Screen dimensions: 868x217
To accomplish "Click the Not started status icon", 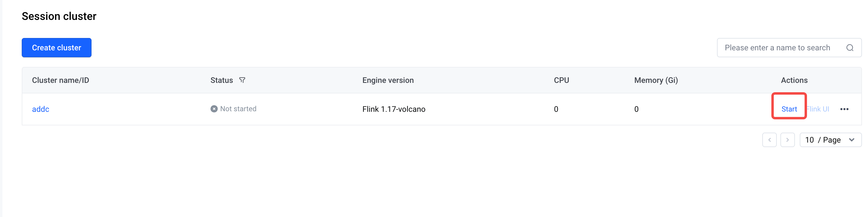I will pyautogui.click(x=214, y=109).
